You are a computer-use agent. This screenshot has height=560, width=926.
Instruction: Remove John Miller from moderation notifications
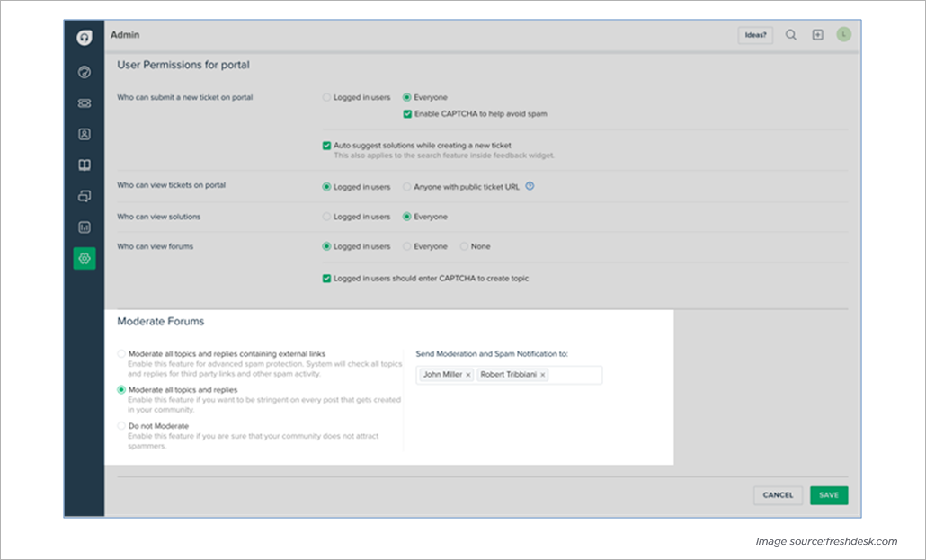[467, 375]
